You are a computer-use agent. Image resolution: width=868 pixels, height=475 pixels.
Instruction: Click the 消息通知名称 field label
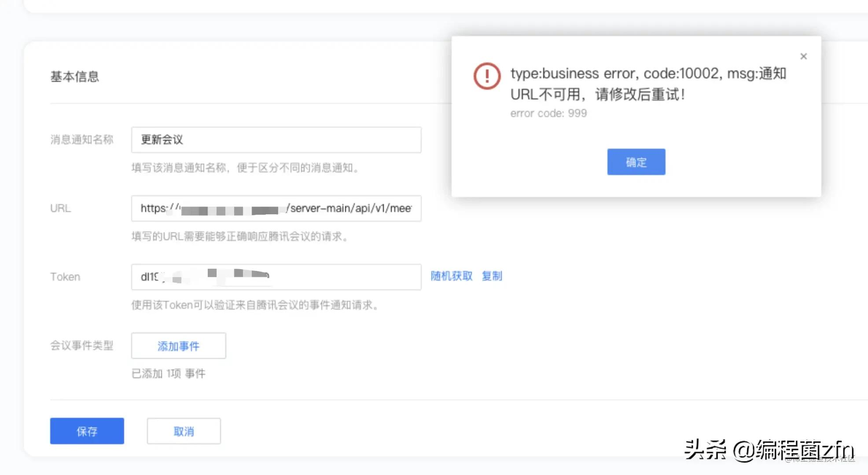pos(81,140)
